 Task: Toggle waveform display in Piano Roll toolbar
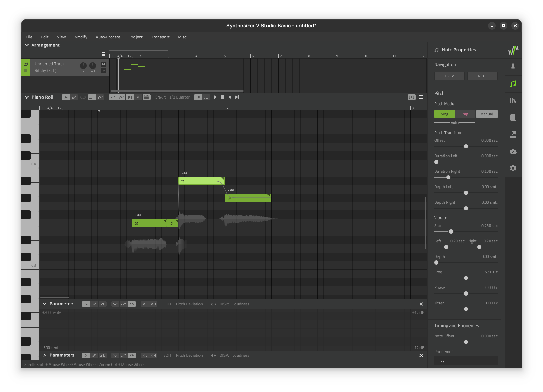130,97
